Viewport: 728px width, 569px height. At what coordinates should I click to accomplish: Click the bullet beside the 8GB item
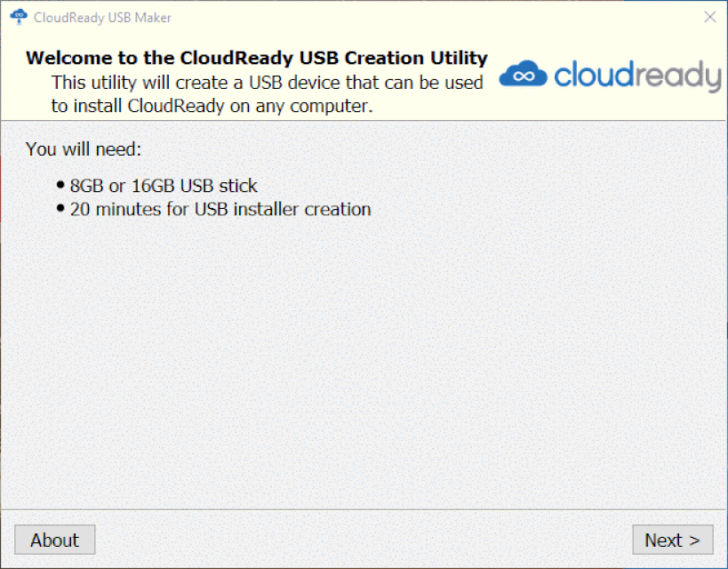pos(60,185)
